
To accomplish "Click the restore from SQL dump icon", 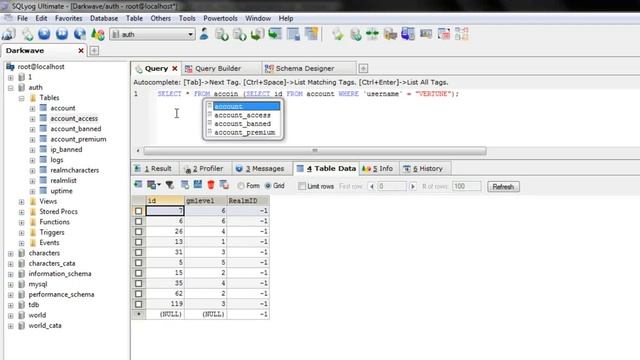I will [257, 34].
